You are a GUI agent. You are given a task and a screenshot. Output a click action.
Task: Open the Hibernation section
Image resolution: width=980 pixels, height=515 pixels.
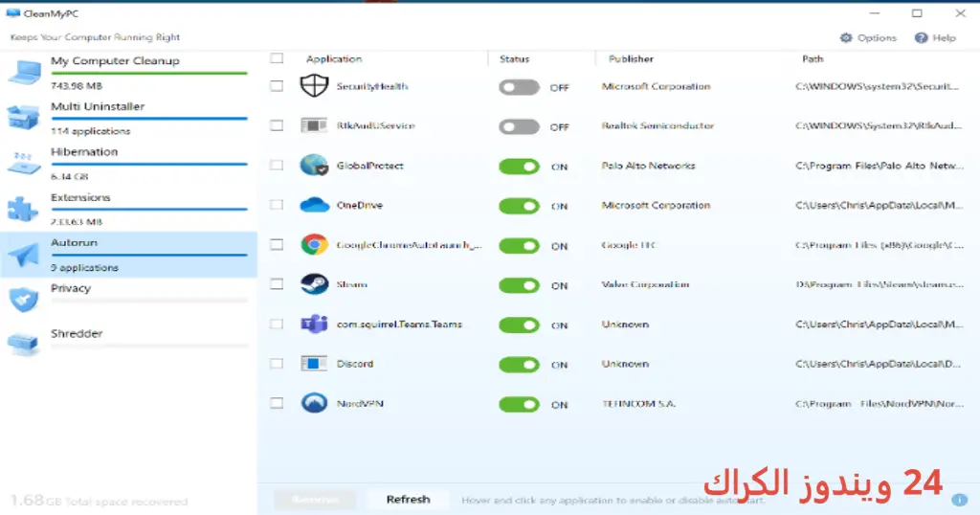128,164
